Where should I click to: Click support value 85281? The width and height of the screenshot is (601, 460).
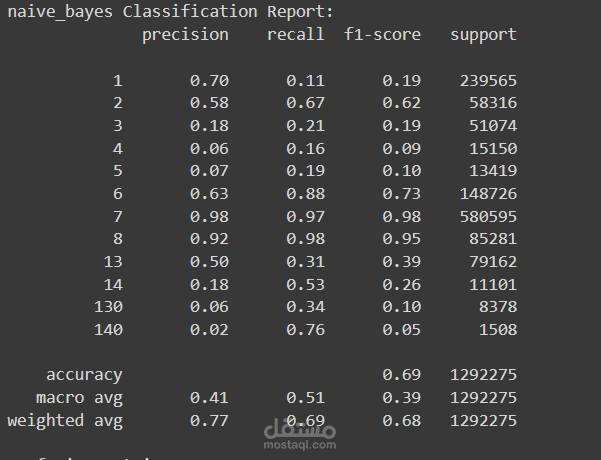[x=493, y=239]
